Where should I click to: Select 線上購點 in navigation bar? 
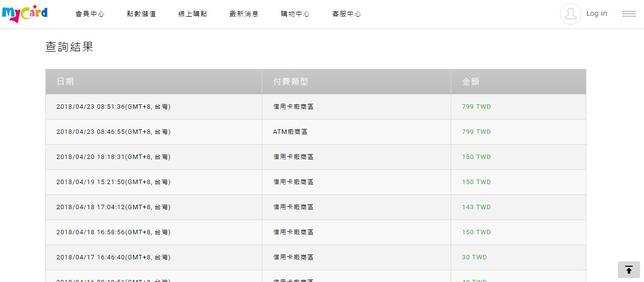[193, 14]
